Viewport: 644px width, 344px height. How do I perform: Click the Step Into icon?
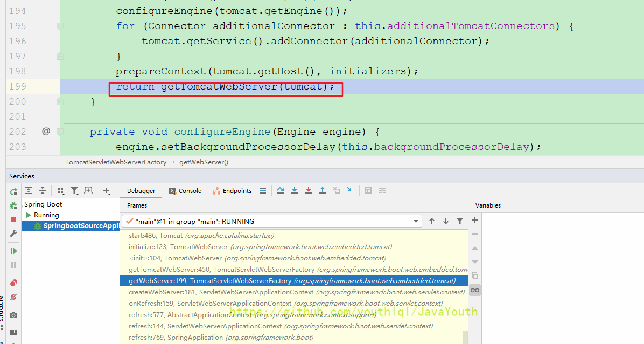295,190
